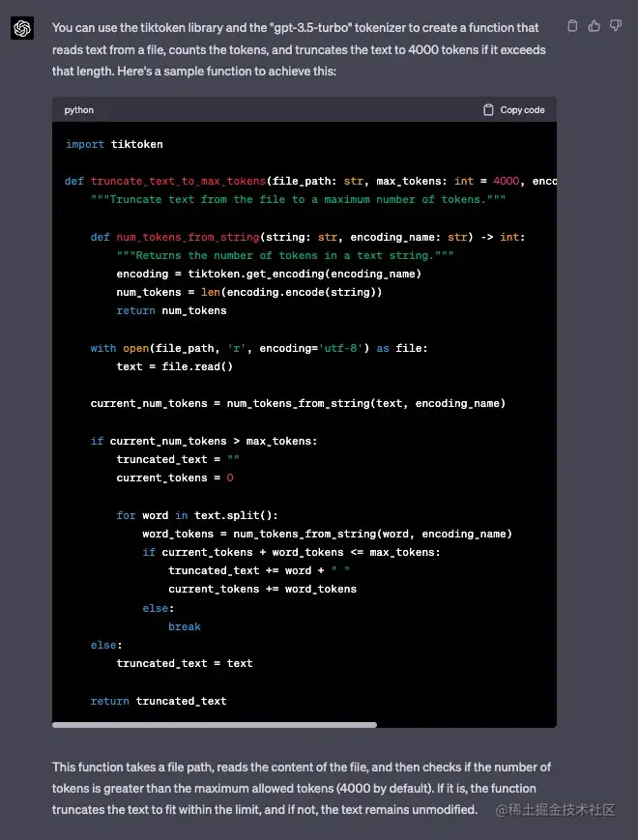Click the 'import tiktoken' code line
The image size is (638, 840).
(114, 144)
